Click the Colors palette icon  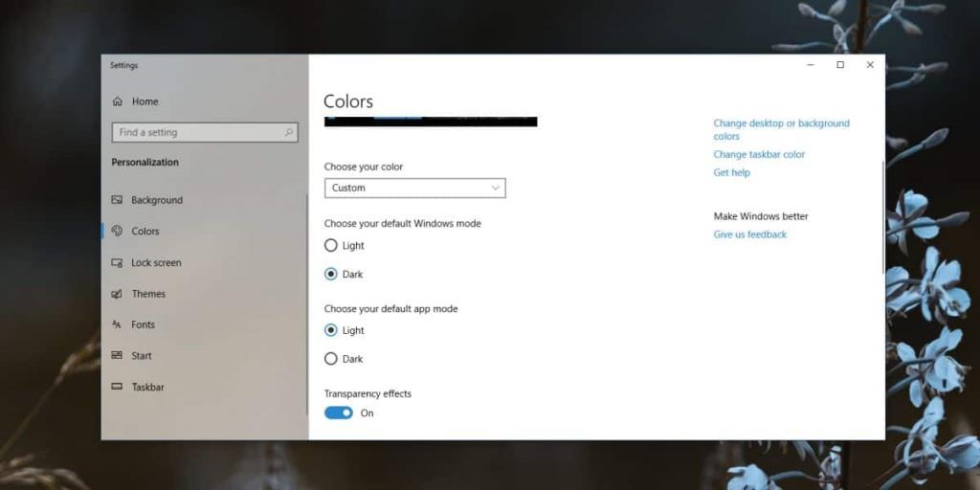[117, 232]
